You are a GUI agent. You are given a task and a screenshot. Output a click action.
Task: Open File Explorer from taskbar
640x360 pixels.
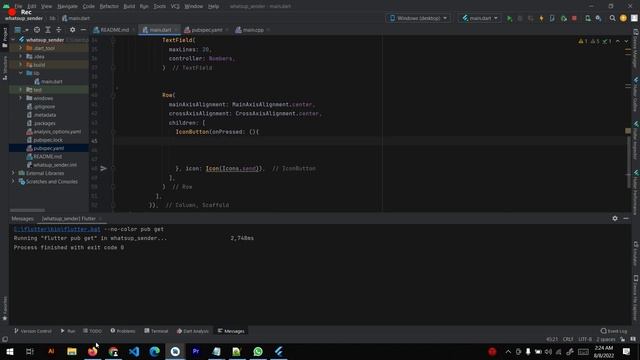tap(72, 351)
